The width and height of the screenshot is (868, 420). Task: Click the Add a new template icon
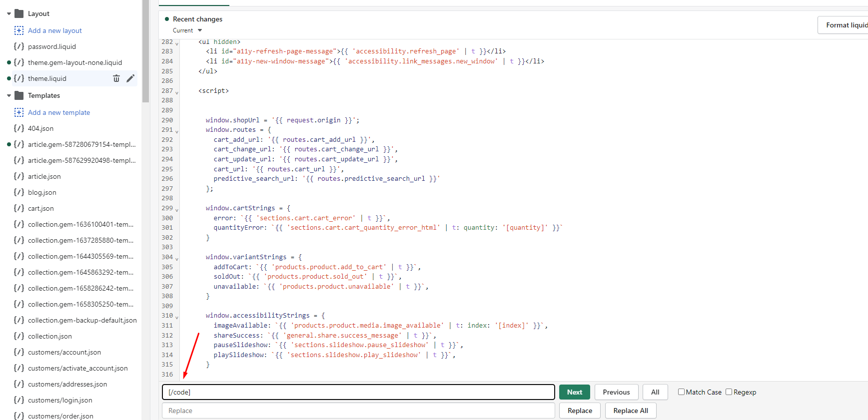[19, 112]
